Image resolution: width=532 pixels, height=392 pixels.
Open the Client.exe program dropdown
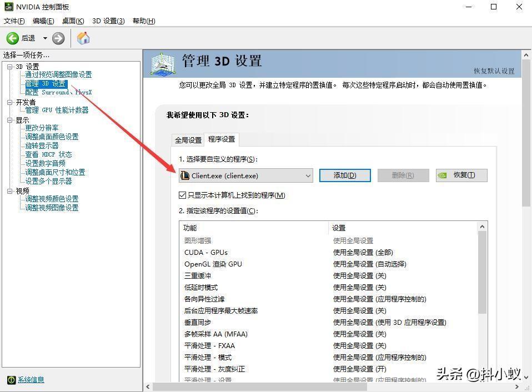(x=245, y=175)
